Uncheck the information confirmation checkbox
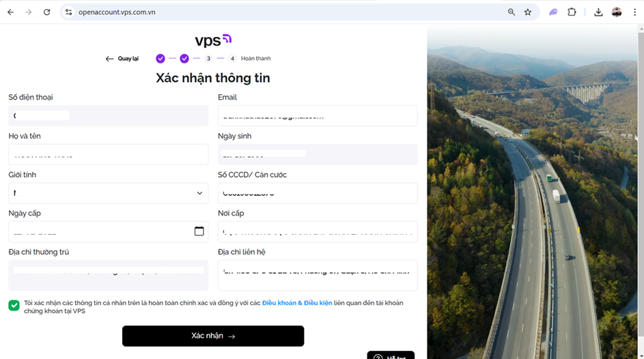 [x=14, y=305]
